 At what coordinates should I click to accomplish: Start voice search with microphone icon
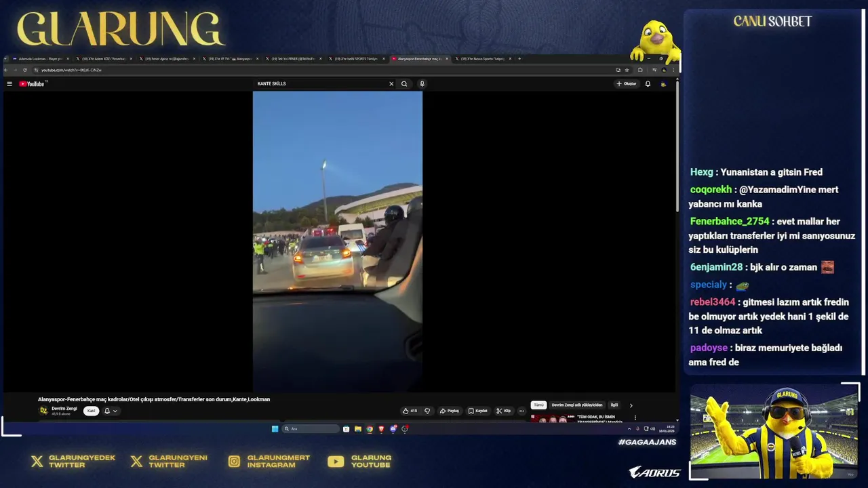click(422, 84)
